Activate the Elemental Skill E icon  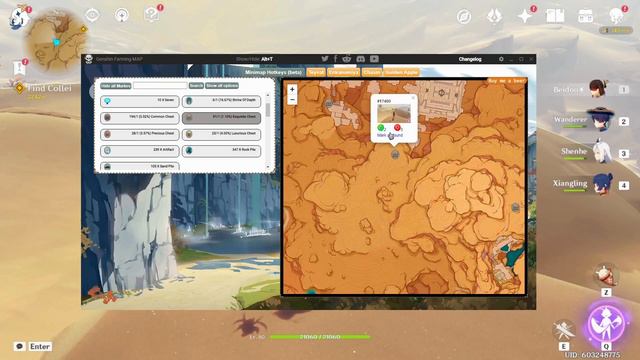(564, 331)
